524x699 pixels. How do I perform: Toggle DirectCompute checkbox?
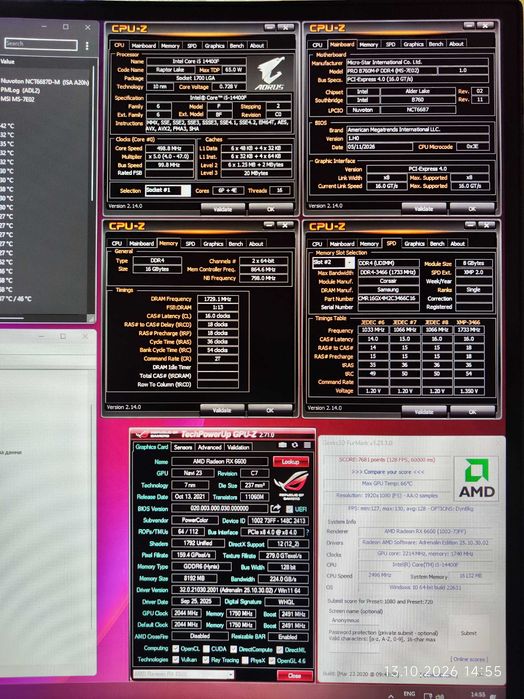pyautogui.click(x=234, y=649)
